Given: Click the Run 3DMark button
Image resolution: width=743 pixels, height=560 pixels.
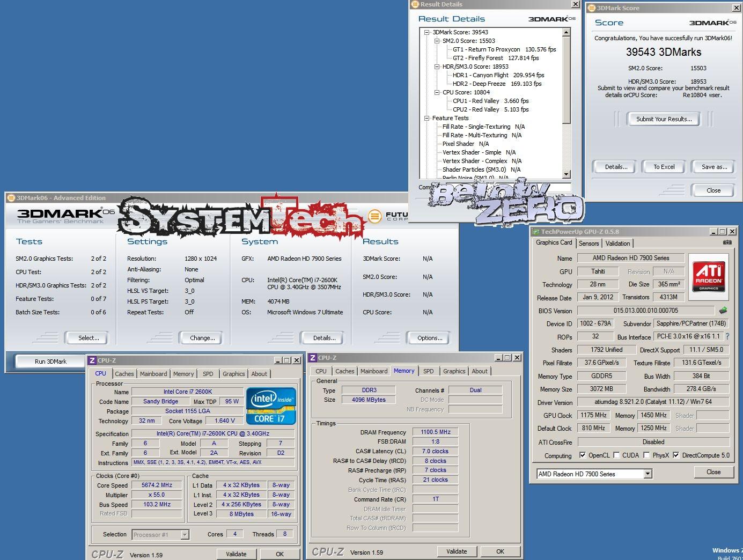Looking at the screenshot, I should [50, 362].
